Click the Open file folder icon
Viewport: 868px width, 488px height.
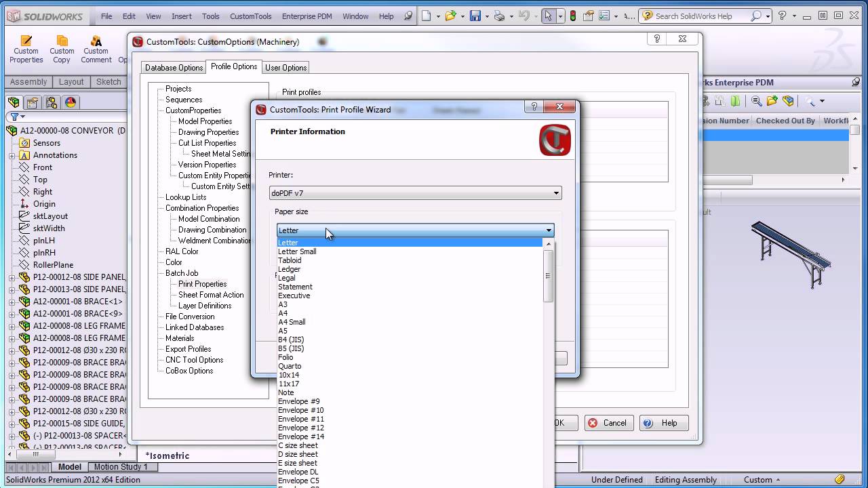click(450, 16)
